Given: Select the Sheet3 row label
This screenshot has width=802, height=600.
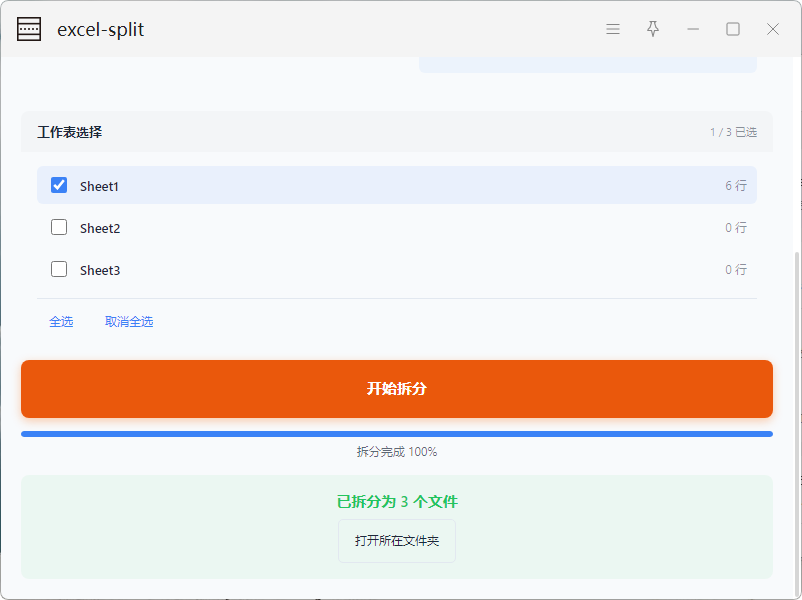Looking at the screenshot, I should coord(100,270).
